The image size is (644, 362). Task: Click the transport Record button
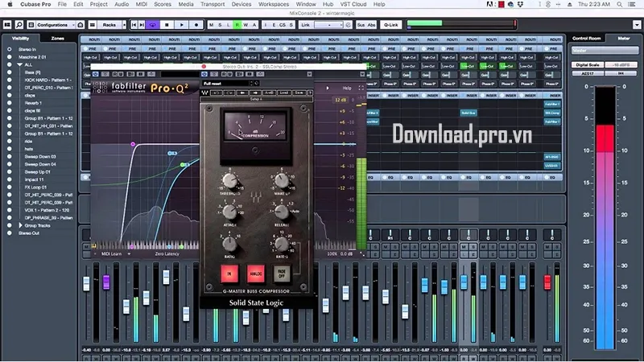click(196, 25)
